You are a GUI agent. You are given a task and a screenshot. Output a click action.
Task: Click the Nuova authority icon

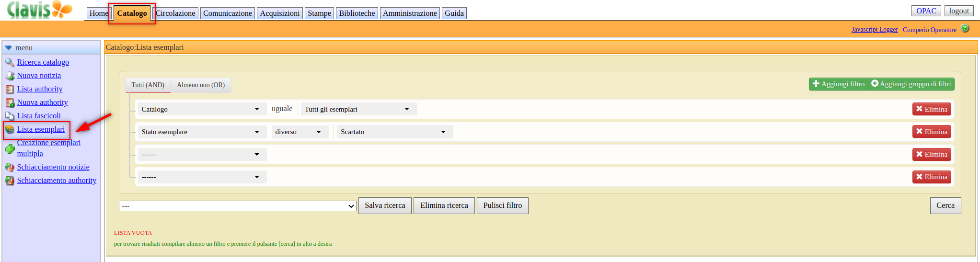(10, 103)
